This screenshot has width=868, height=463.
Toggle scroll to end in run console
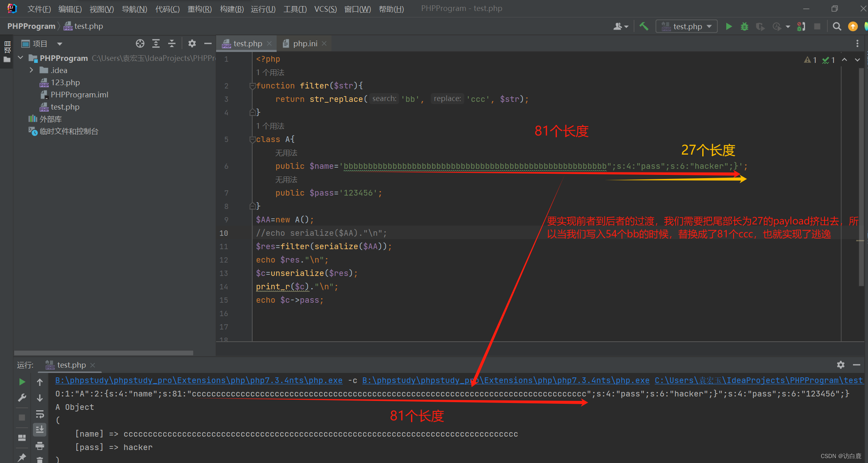tap(40, 430)
